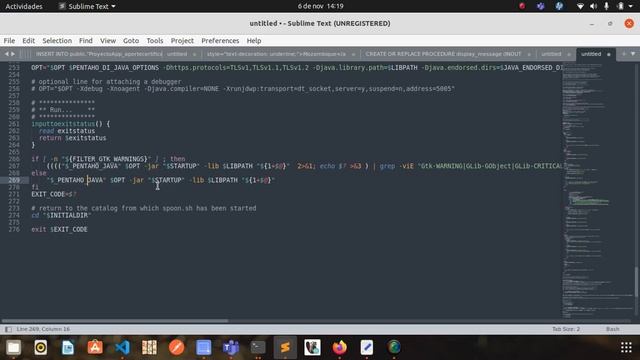The height and width of the screenshot is (360, 640).
Task: Open the Preferences menu
Action: click(x=220, y=40)
